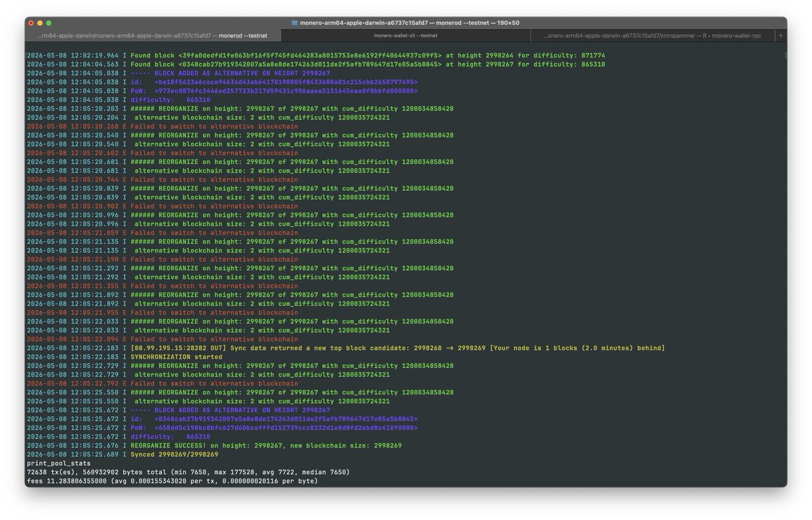Click the Found block line at height 2998264
812x520 pixels.
click(316, 56)
